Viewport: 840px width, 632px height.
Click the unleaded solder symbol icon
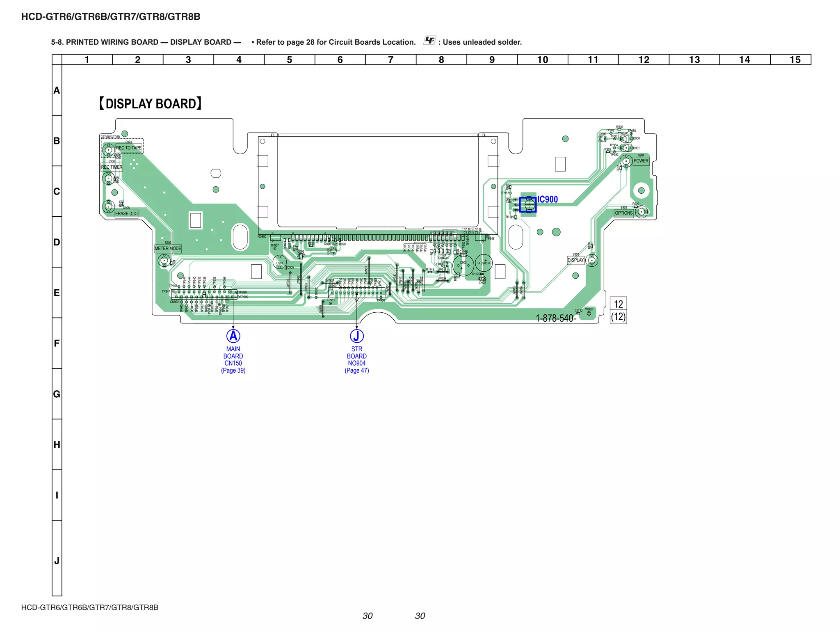(x=429, y=40)
